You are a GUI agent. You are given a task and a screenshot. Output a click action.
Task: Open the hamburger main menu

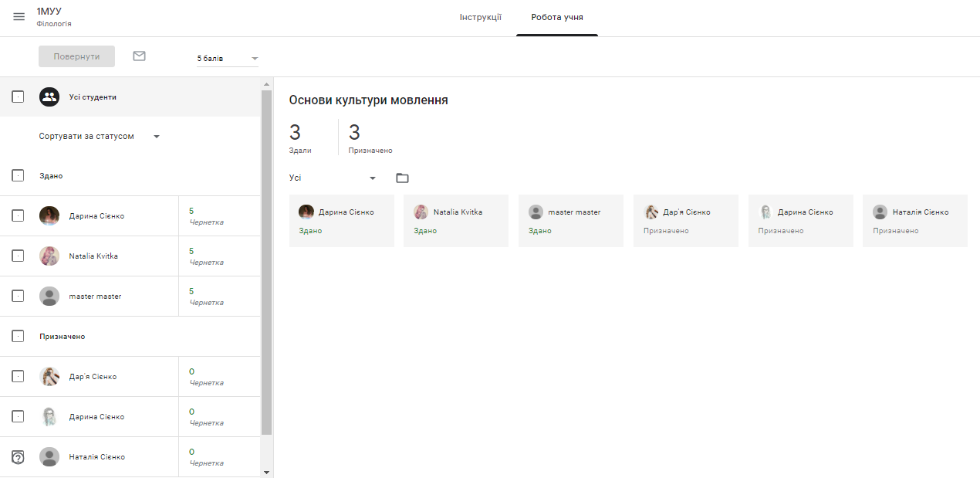coord(19,17)
